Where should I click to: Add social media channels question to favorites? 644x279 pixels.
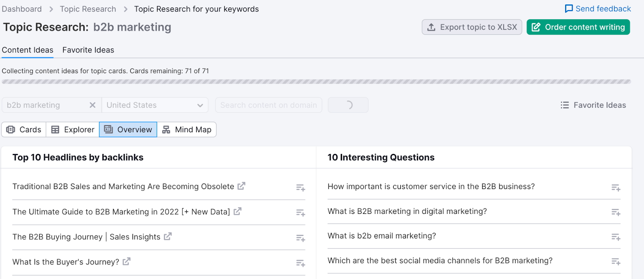615,262
